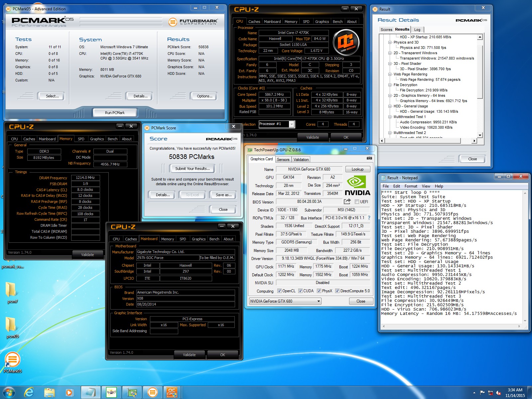Open the Action Center flag icon
The width and height of the screenshot is (532, 399).
[482, 393]
